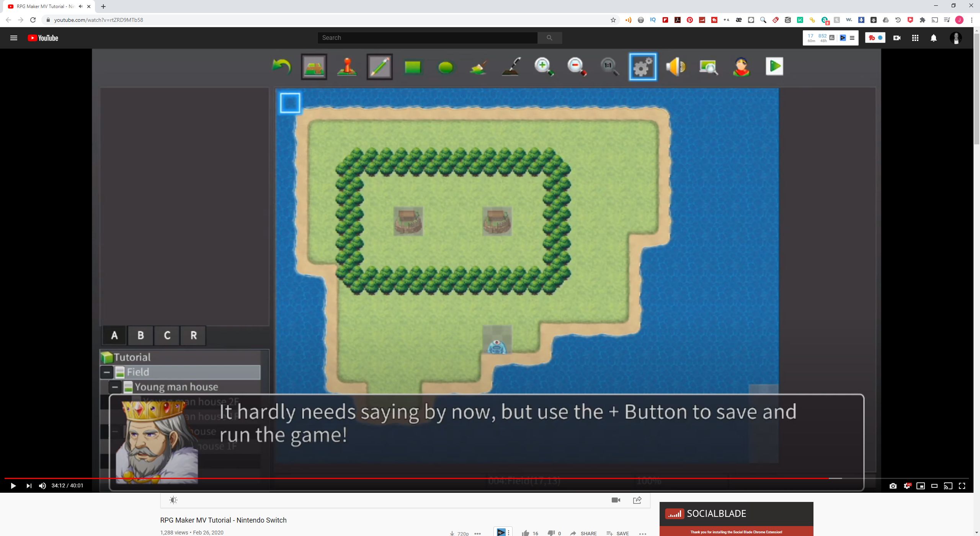
Task: Click the blue vidIQ icon in the header widget
Action: [843, 38]
